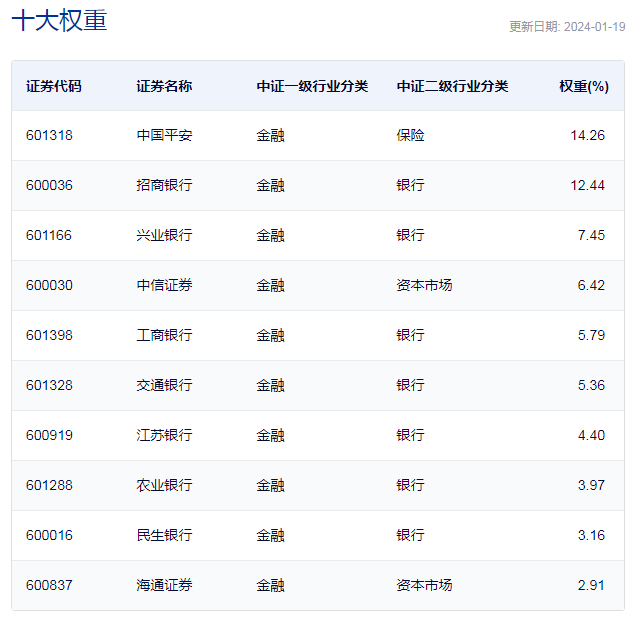Viewport: 631px width, 621px height.
Task: Click the 证券代码 column header
Action: tap(54, 86)
